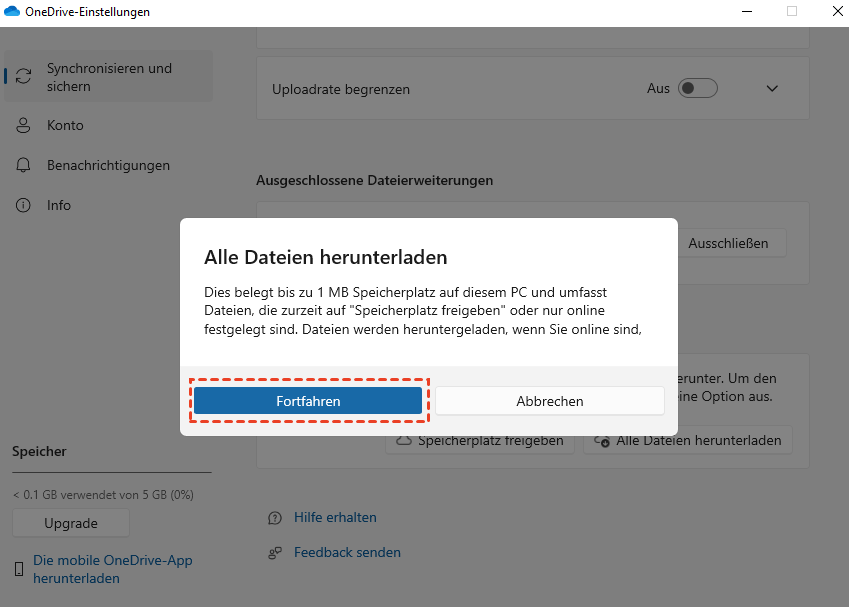Cancel the dialog with Abbrechen
The width and height of the screenshot is (849, 607).
tap(550, 401)
